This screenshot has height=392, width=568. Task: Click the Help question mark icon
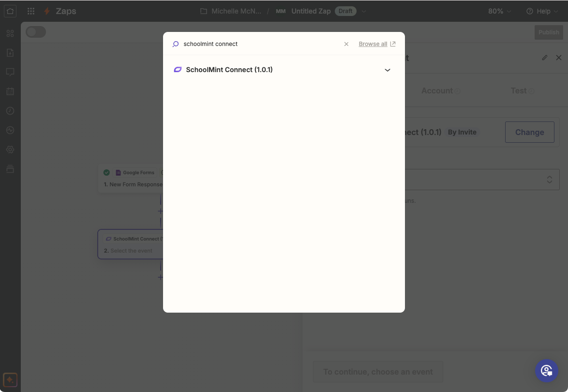tap(530, 11)
